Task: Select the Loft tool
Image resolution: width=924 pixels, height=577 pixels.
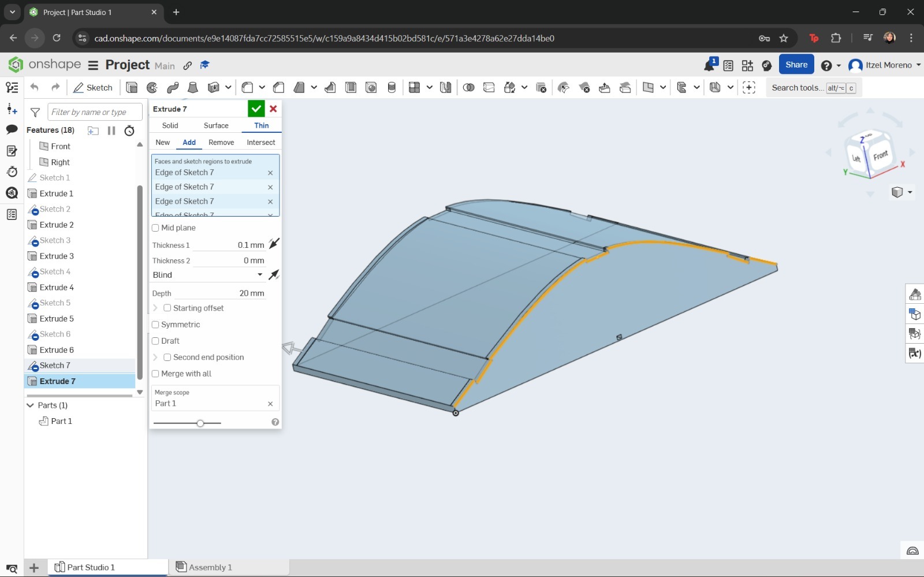Action: tap(193, 87)
